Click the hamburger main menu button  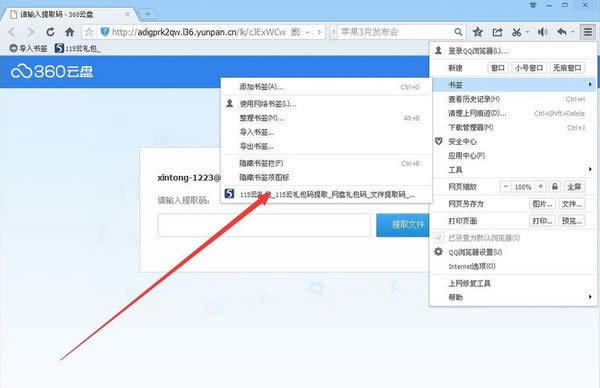(x=588, y=32)
